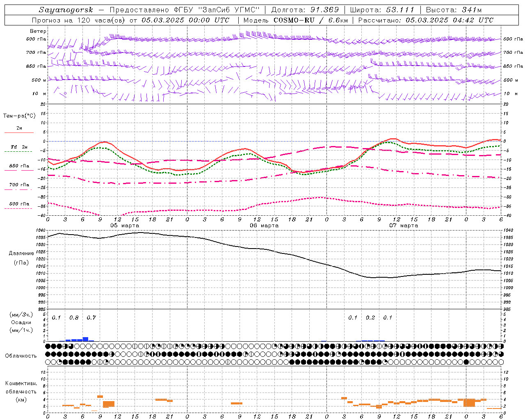Viewport: 525px width, 420px height.
Task: Click the 'Td 2м' dew point legend entry
Action: tap(19, 147)
